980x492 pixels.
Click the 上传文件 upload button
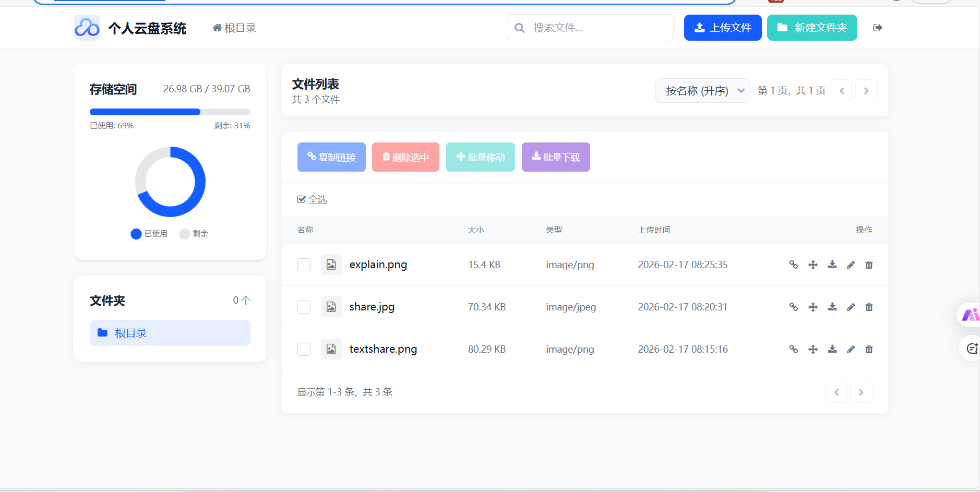click(722, 28)
